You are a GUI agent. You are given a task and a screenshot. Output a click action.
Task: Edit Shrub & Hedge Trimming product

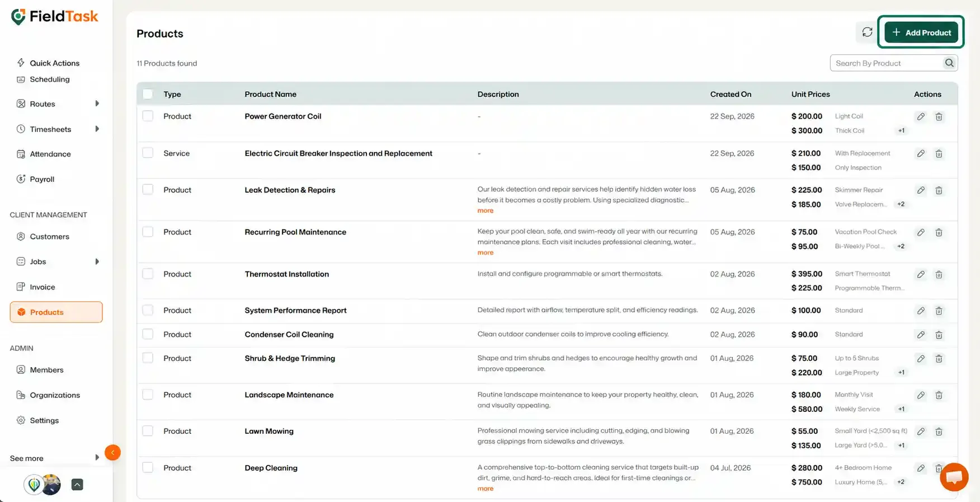pos(921,359)
